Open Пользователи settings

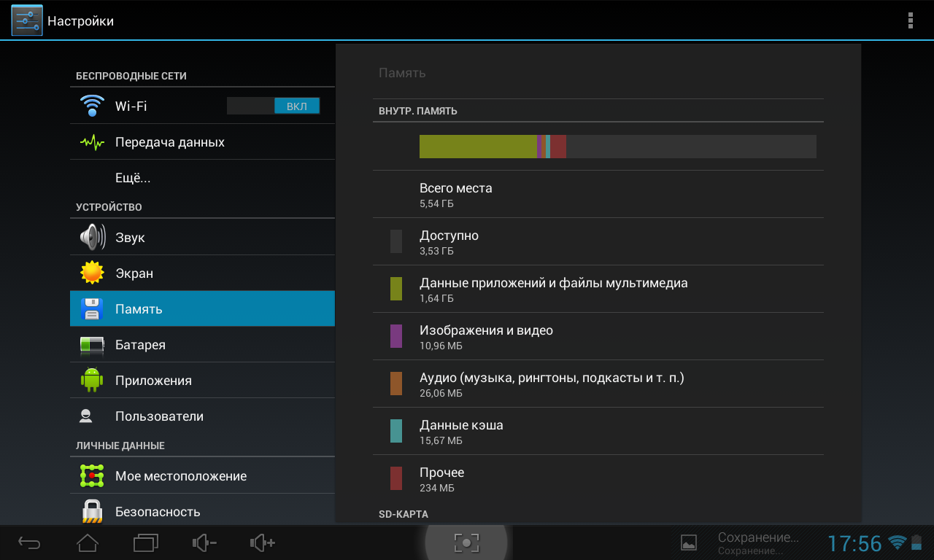[x=202, y=416]
